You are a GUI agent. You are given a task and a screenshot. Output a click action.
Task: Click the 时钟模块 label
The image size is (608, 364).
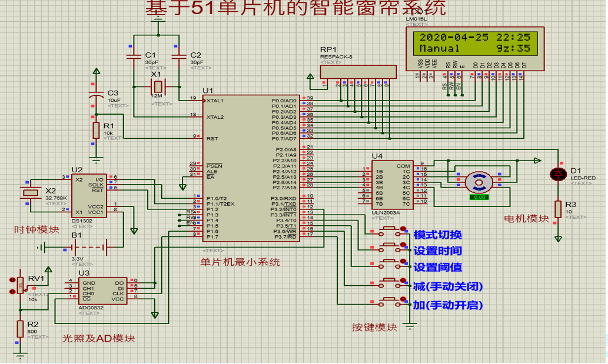pyautogui.click(x=37, y=229)
